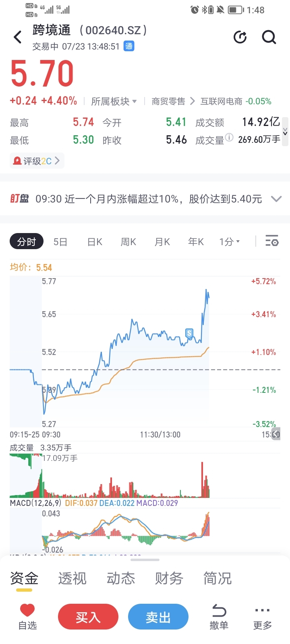Open the 评级2C rating link
This screenshot has width=290, height=644.
point(37,161)
